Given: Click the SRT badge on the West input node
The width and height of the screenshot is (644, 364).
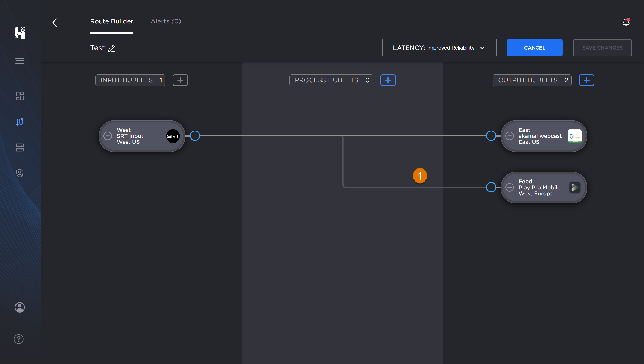Looking at the screenshot, I should point(173,136).
